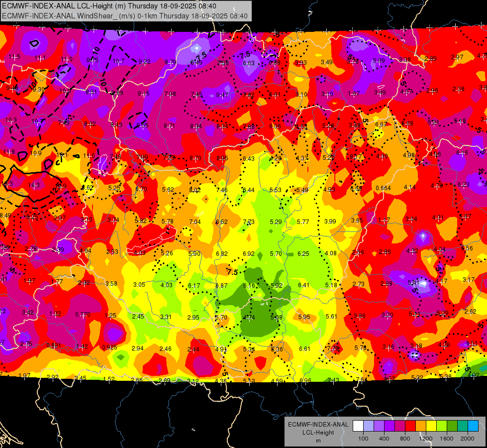Click the grid value 6.17
The width and height of the screenshot is (487, 448).
click(194, 285)
